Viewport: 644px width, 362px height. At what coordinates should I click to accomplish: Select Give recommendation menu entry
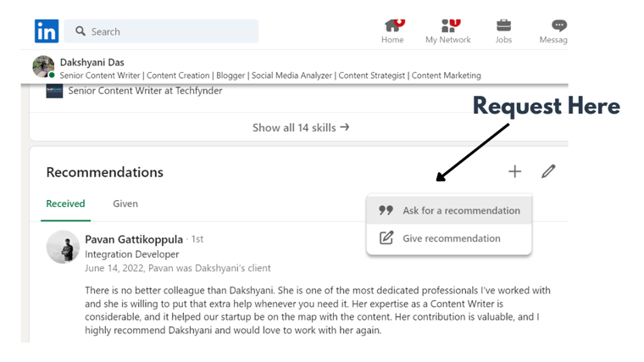[x=449, y=238]
